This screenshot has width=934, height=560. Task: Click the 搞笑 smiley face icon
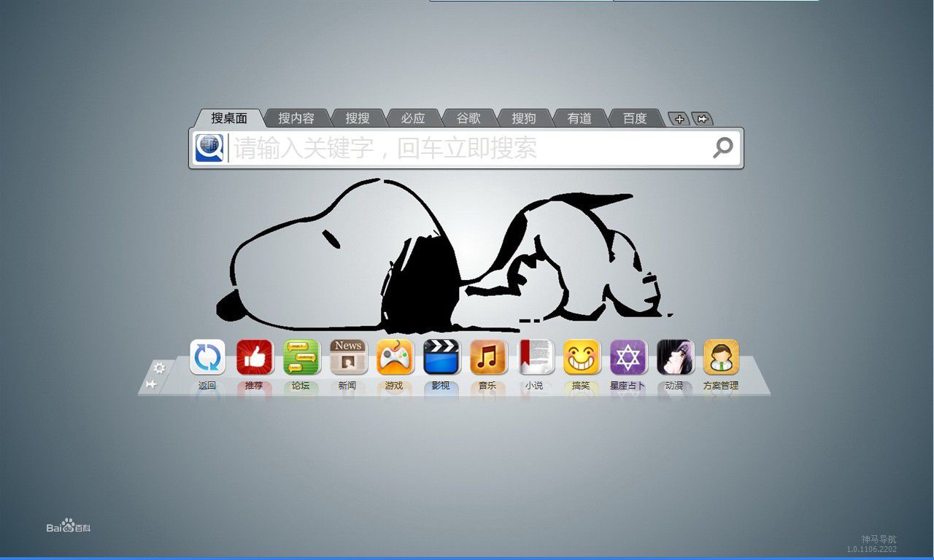coord(582,357)
